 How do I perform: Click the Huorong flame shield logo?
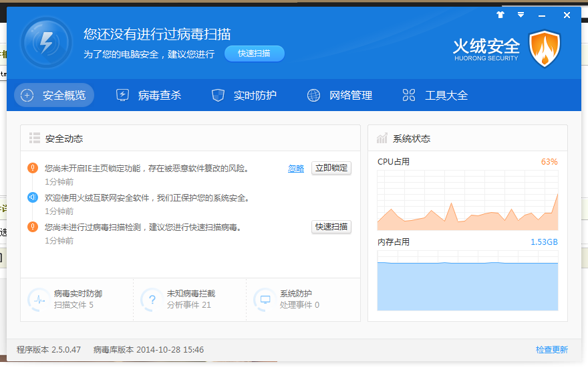pos(545,49)
